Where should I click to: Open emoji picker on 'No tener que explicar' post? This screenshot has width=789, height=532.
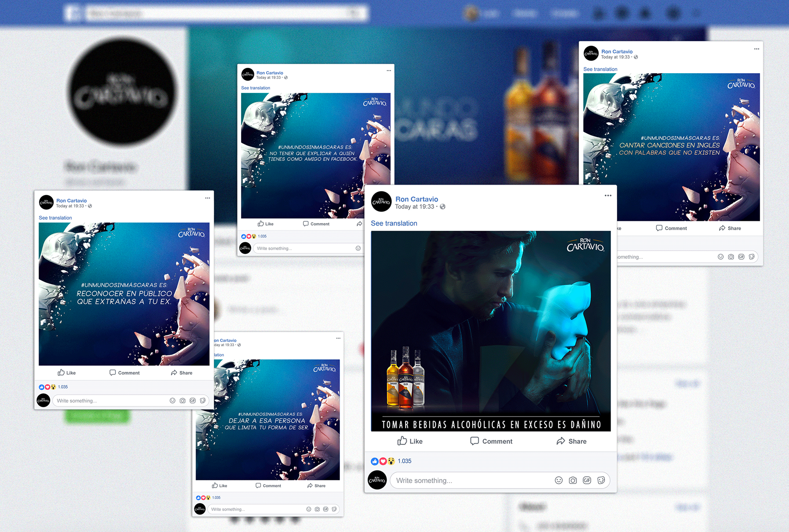358,248
